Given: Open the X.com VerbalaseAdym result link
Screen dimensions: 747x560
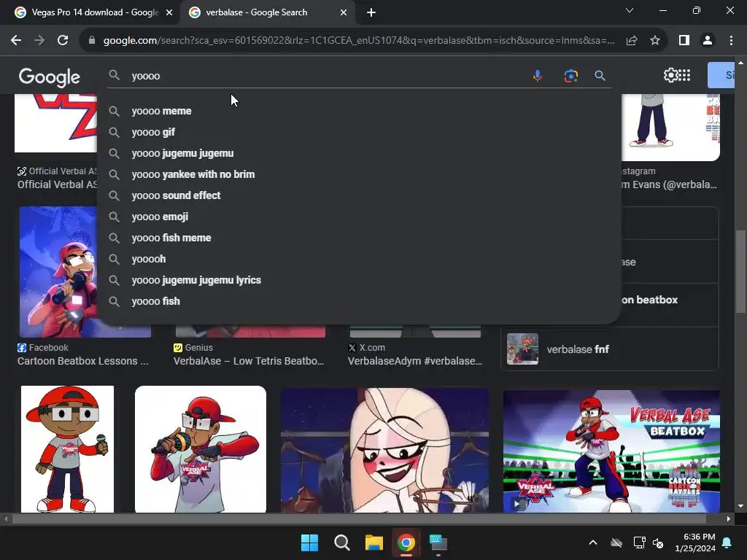Looking at the screenshot, I should 415,361.
